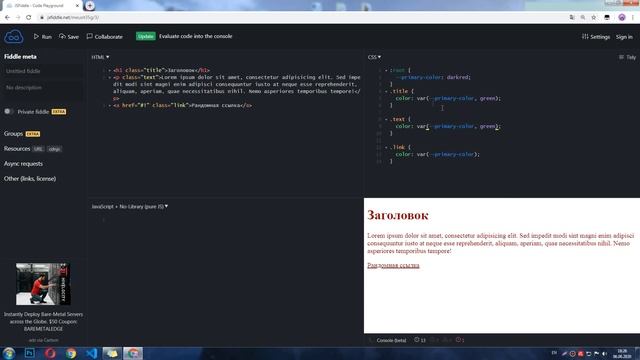Click the browser extension icon
The image size is (640, 360).
point(607,18)
